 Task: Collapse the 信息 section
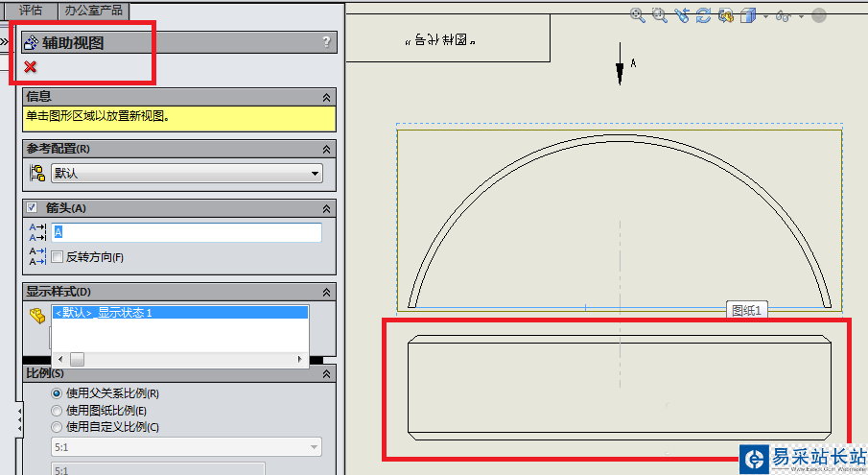click(x=327, y=98)
